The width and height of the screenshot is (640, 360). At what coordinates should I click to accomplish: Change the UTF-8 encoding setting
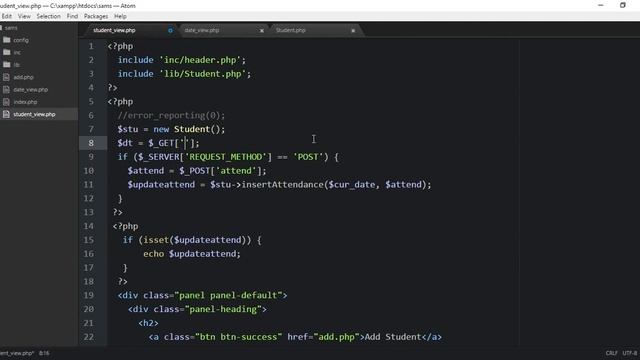(x=630, y=353)
